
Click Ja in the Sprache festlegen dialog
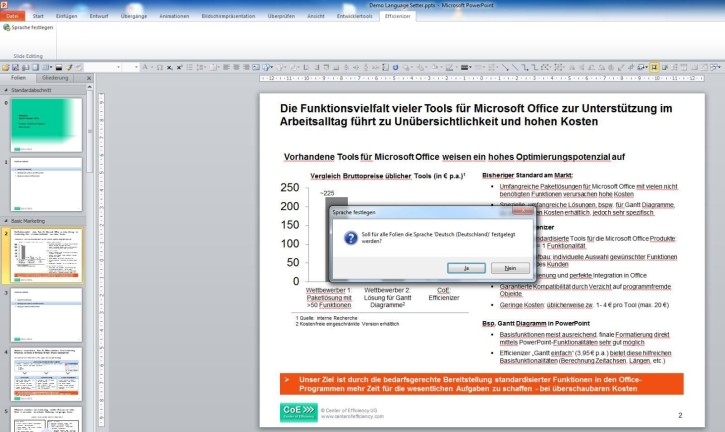click(466, 268)
